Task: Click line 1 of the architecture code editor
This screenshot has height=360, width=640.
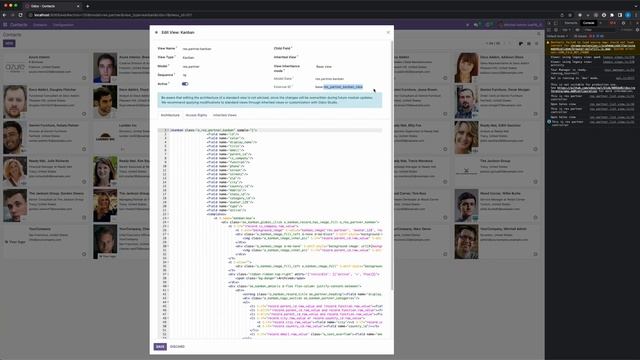Action: pyautogui.click(x=276, y=130)
